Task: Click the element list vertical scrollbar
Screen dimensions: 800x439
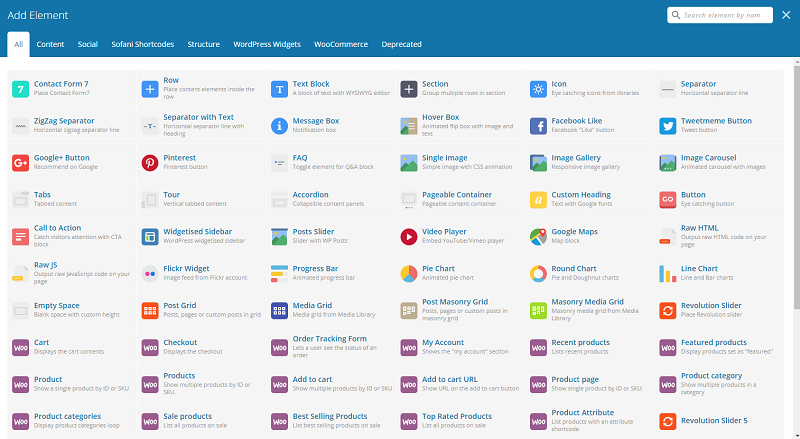Action: tap(797, 187)
